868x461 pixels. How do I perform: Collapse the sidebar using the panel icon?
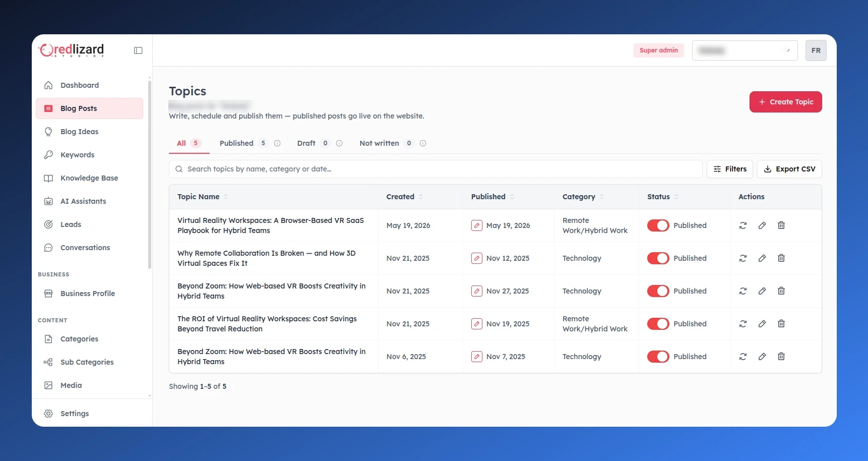[x=138, y=50]
